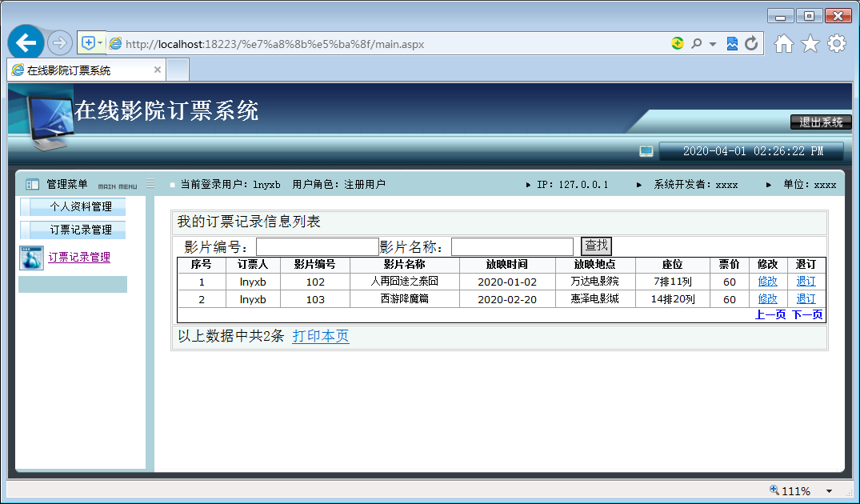Open a new blank tab
860x504 pixels.
(178, 70)
